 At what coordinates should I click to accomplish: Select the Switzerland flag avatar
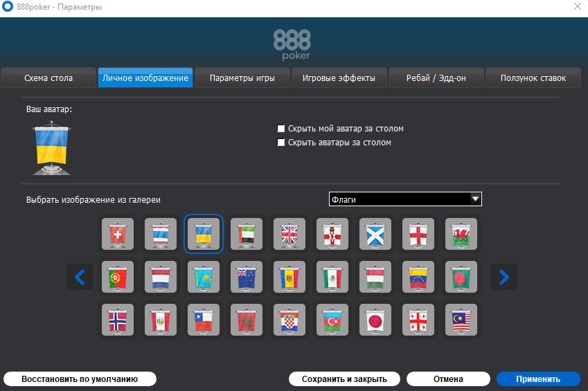(x=118, y=234)
